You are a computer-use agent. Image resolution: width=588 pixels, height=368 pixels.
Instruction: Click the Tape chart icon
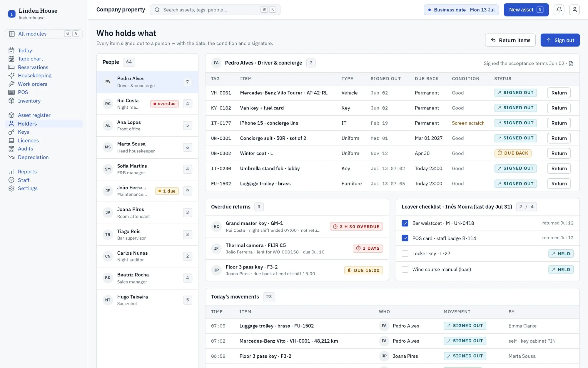[11, 59]
